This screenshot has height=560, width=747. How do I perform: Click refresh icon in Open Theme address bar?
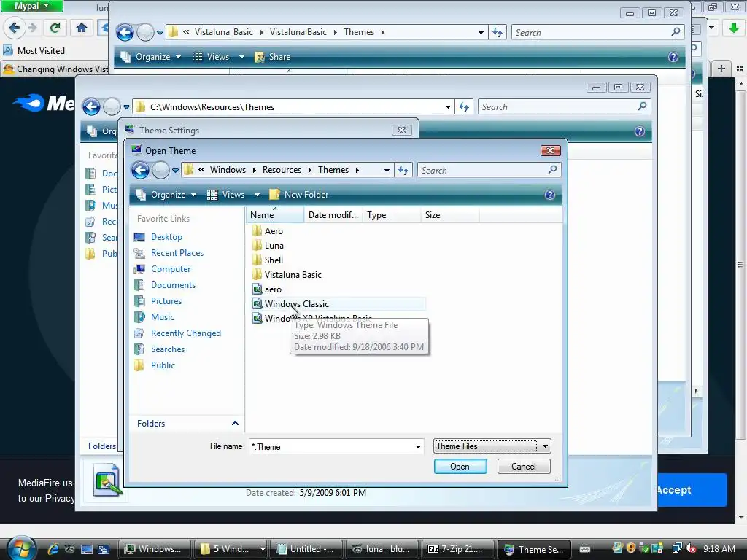403,170
